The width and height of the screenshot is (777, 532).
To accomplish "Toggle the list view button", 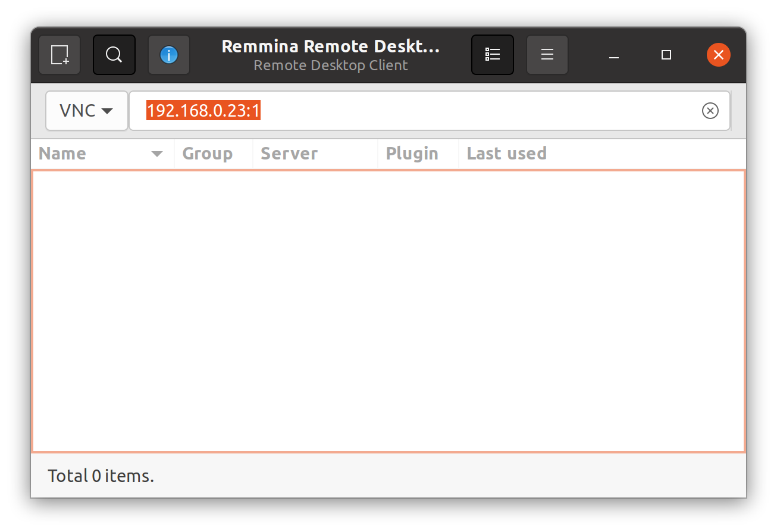I will tap(493, 55).
